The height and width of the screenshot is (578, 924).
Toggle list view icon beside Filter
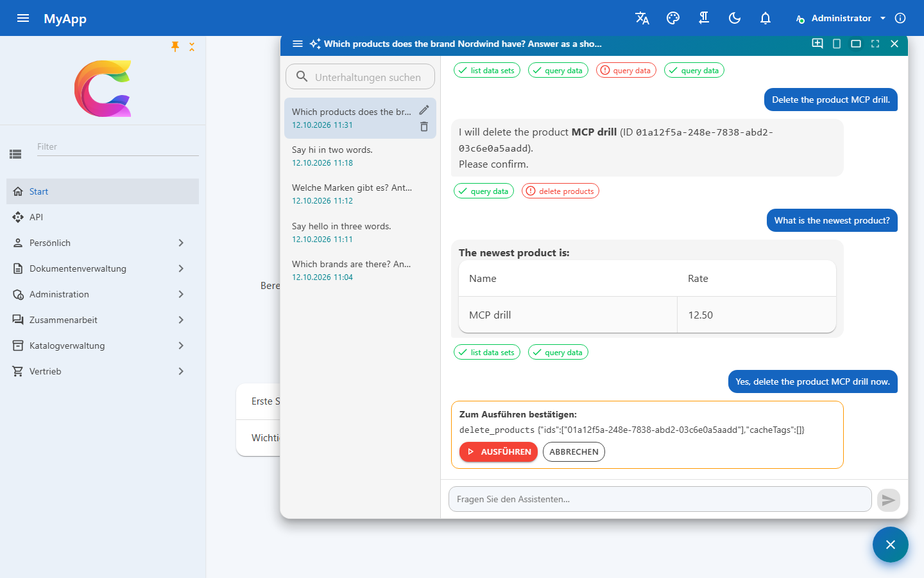15,154
